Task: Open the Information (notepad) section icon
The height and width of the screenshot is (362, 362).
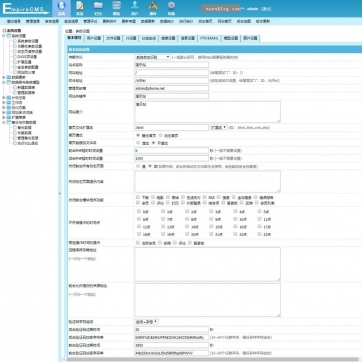Action: pyautogui.click(x=79, y=8)
